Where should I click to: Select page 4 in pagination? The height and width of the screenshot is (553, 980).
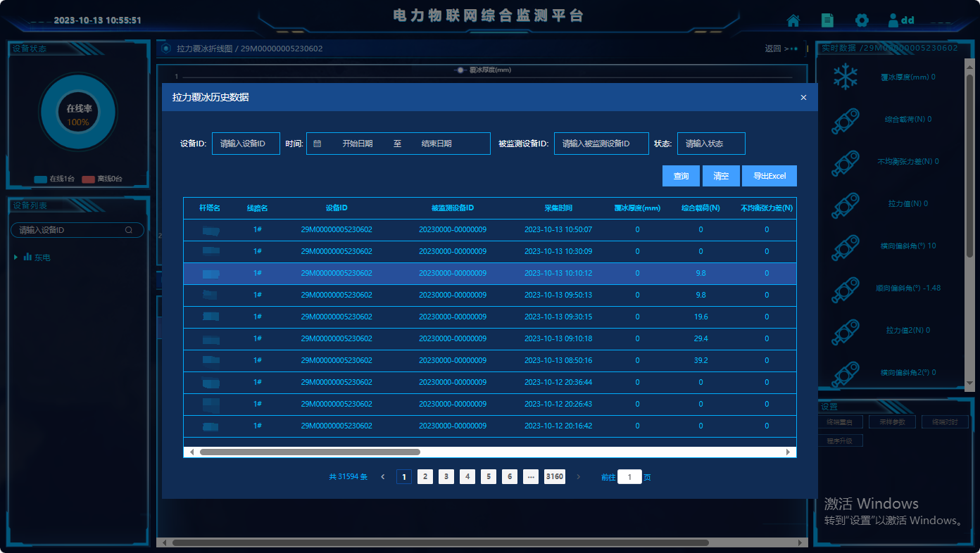pos(467,477)
